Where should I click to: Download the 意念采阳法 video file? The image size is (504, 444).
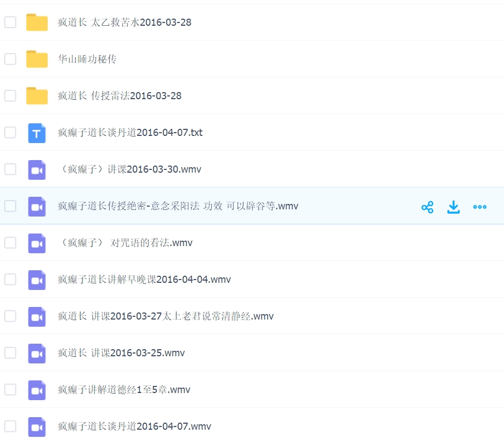tap(454, 207)
